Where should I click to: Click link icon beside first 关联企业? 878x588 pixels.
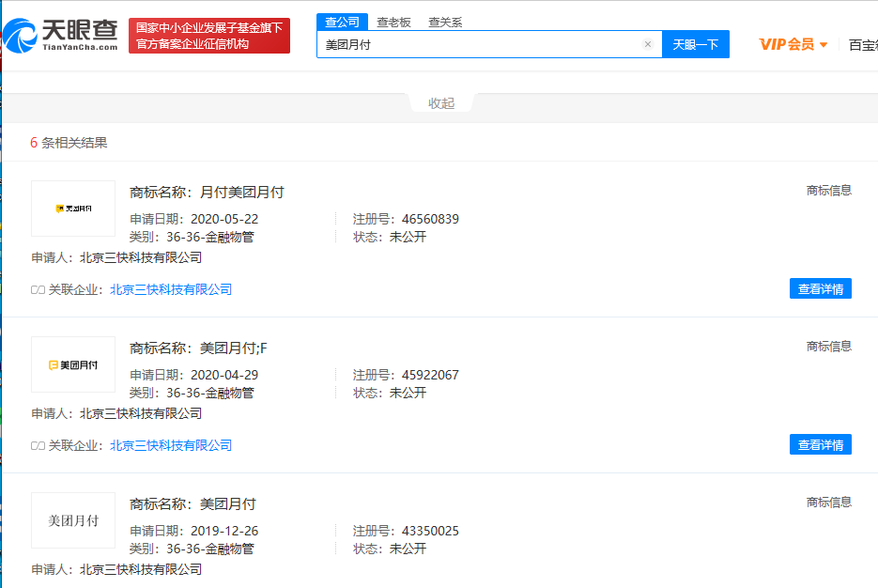[38, 289]
